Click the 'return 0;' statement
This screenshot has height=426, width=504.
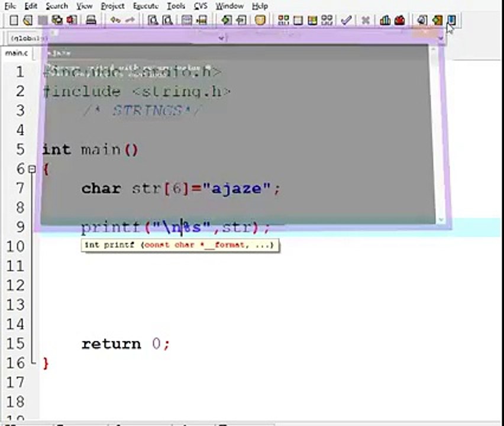coord(125,344)
